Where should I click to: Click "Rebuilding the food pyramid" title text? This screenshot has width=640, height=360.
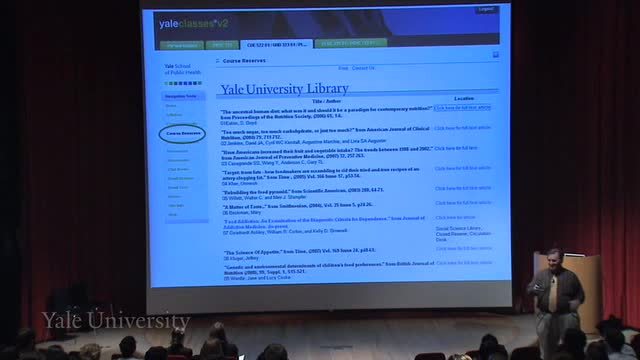[303, 190]
